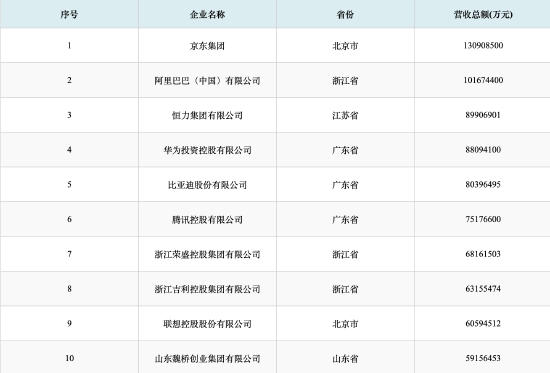Click rank number 5 cell
The image size is (550, 373).
click(x=69, y=185)
